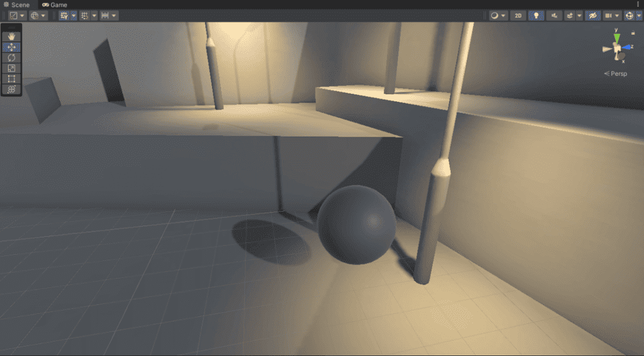This screenshot has width=644, height=356.
Task: Select the Move tool
Action: tap(11, 47)
